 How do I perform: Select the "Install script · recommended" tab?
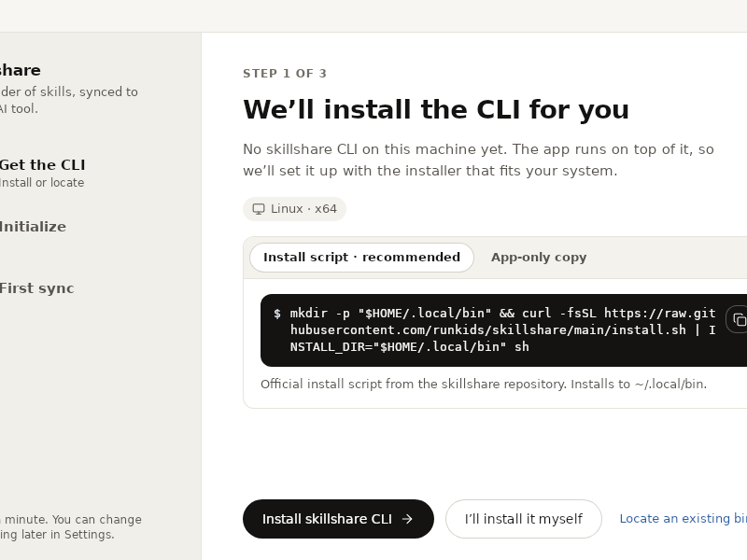(x=361, y=258)
